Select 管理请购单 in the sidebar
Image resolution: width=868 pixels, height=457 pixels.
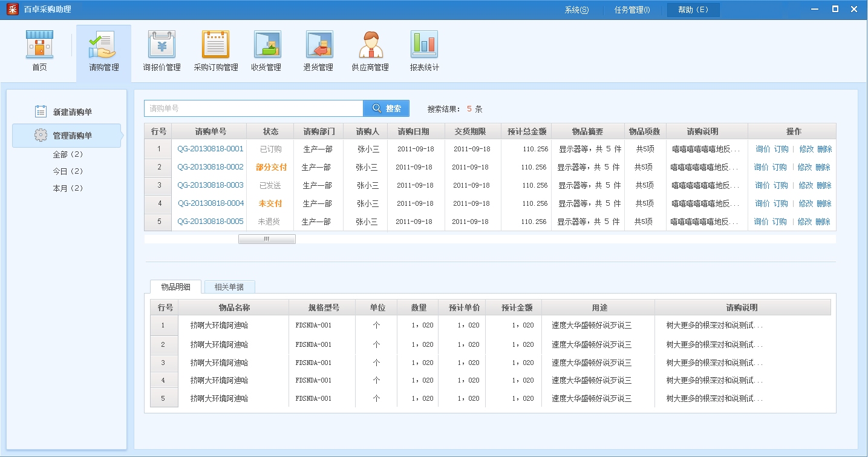pos(67,136)
